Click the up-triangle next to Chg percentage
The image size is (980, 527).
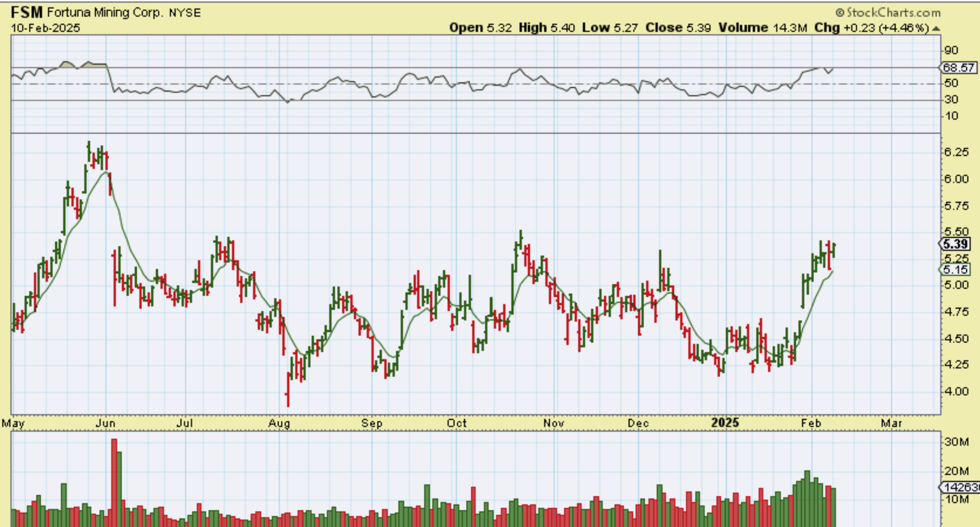pos(936,29)
